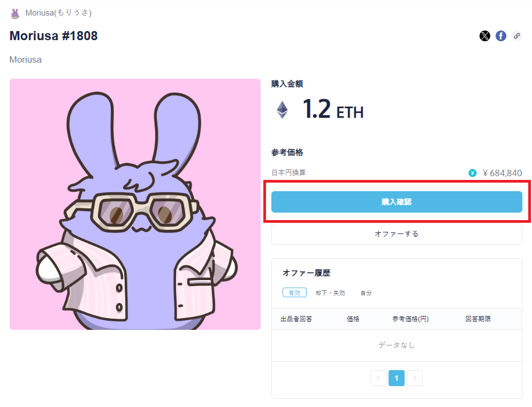The height and width of the screenshot is (407, 532).
Task: Click the 価格 column header
Action: pos(353,319)
